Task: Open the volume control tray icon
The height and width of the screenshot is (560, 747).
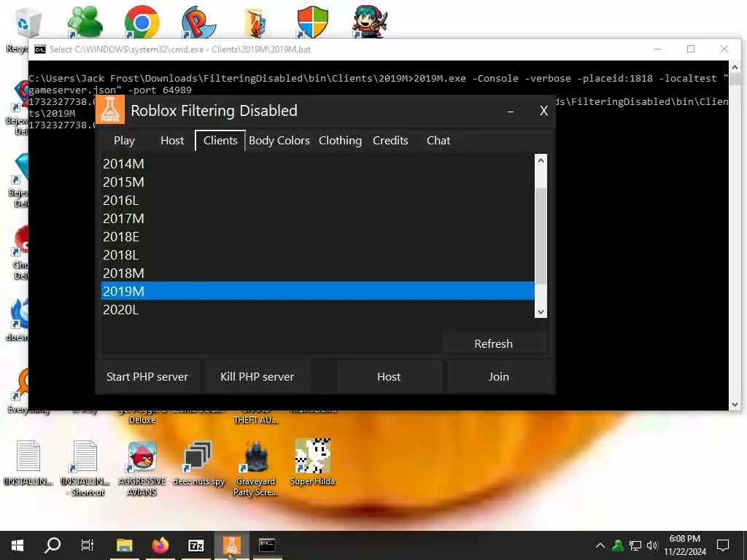Action: (x=652, y=545)
